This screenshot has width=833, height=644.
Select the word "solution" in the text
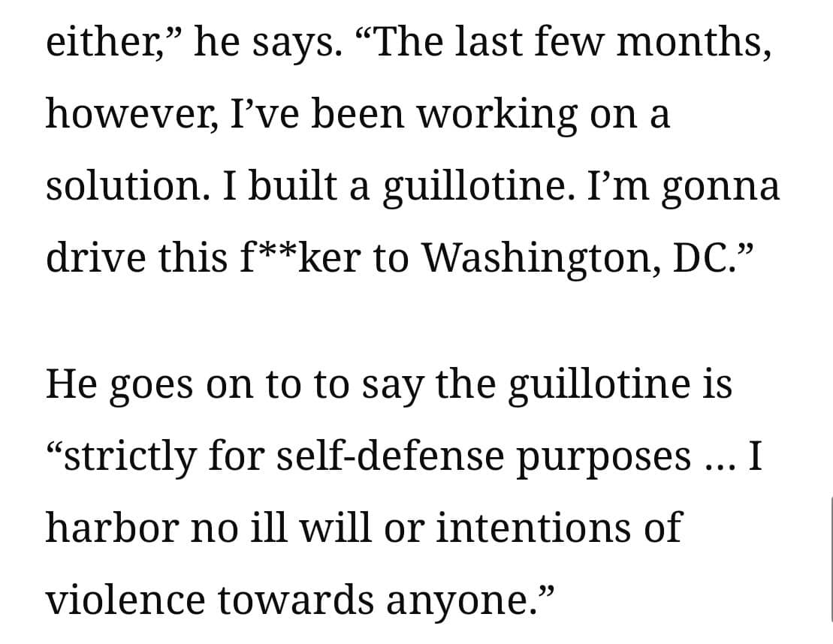124,186
